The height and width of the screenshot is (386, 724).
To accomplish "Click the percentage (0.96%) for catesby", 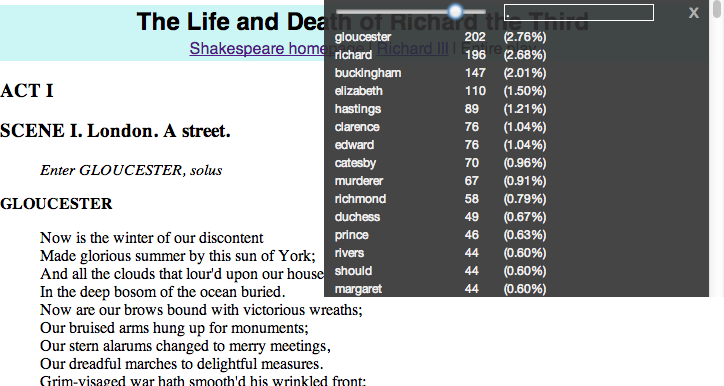I will pos(525,163).
